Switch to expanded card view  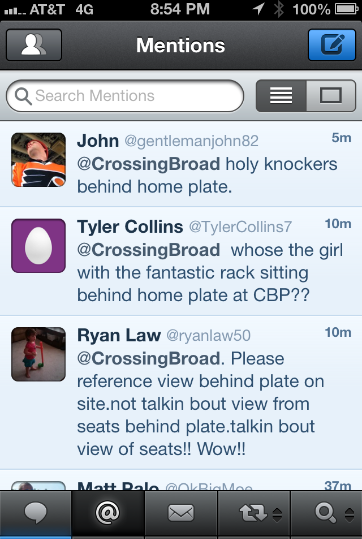(x=331, y=96)
